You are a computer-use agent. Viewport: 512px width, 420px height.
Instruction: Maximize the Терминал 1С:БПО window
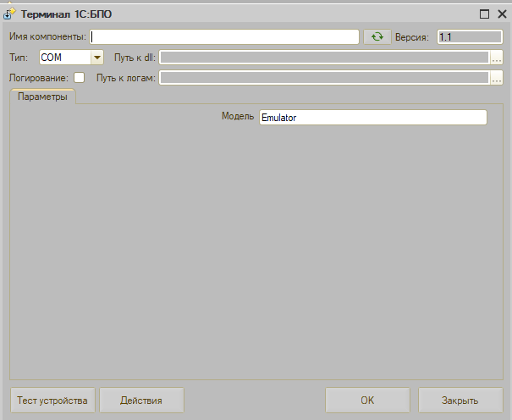[x=484, y=14]
